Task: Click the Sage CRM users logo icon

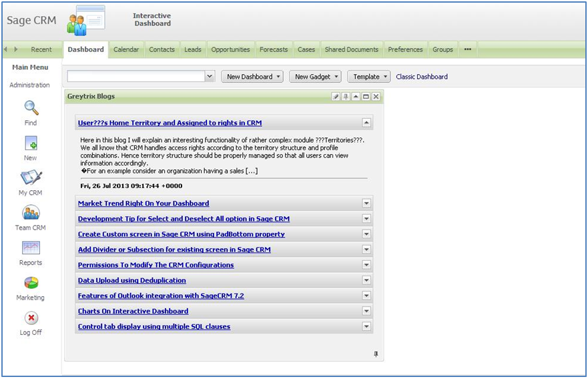Action: [85, 20]
